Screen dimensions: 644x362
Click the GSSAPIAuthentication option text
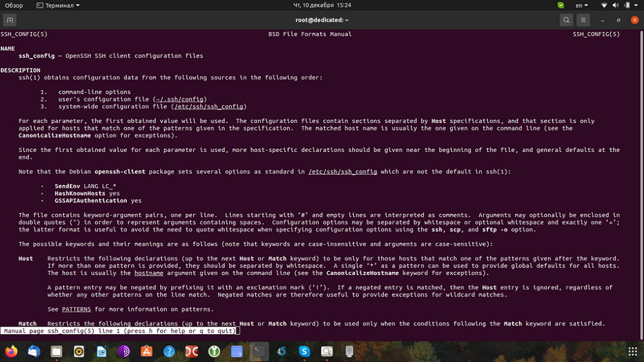[x=91, y=200]
